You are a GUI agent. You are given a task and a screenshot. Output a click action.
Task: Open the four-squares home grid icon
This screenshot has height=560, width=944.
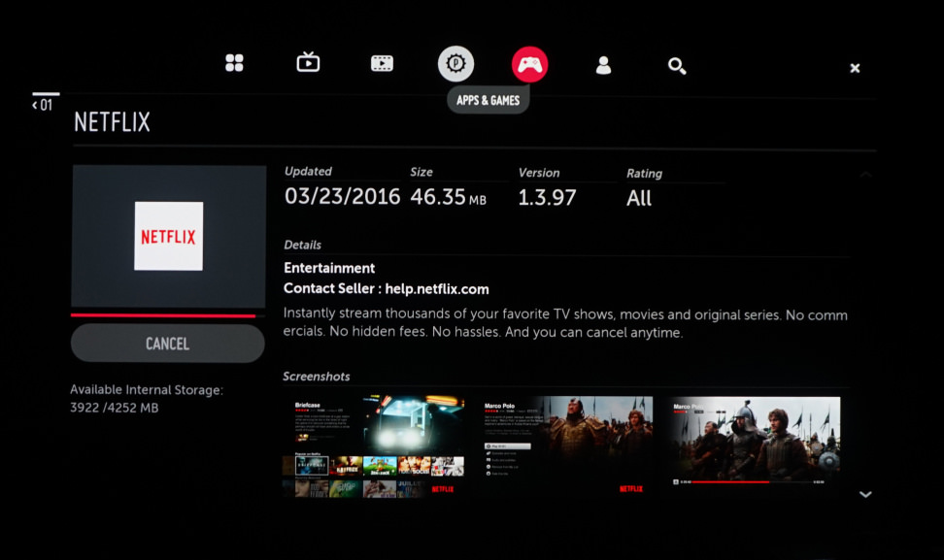(x=234, y=63)
